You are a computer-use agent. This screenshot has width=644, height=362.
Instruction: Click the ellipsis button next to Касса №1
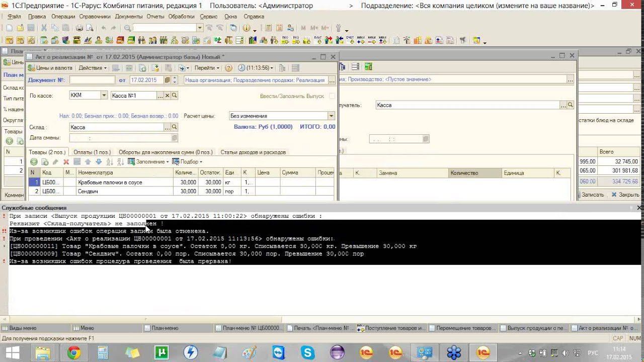tap(160, 96)
